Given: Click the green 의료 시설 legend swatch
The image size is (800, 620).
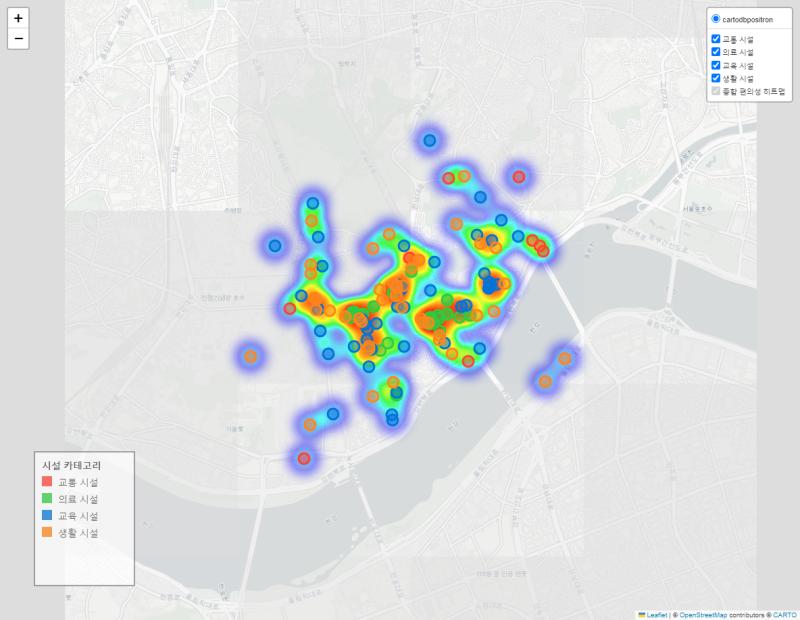Looking at the screenshot, I should 47,498.
